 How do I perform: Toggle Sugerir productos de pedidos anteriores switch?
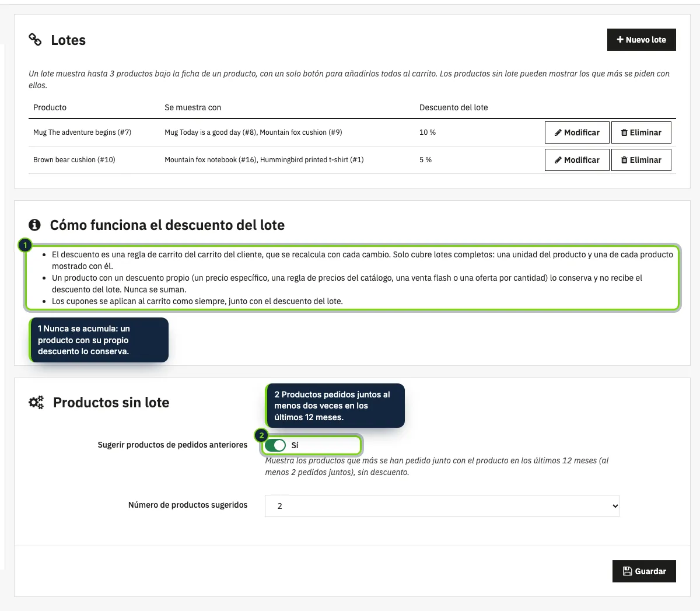(x=275, y=445)
